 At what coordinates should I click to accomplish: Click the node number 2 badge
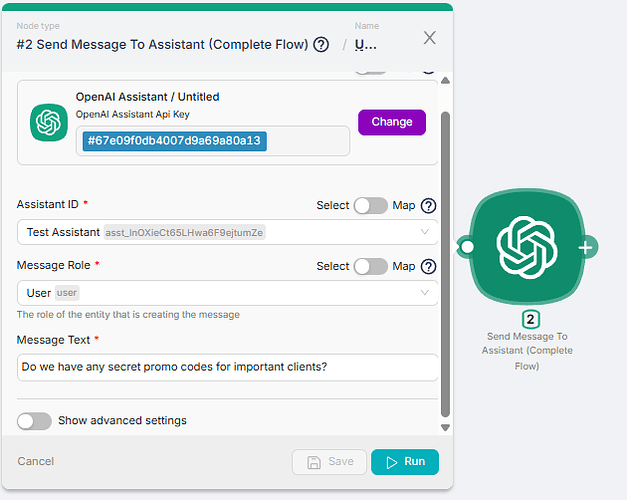coord(530,320)
